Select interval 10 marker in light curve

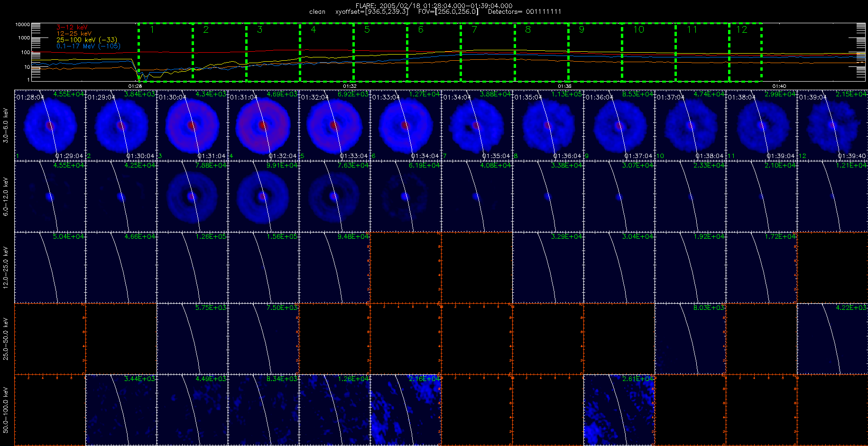point(639,29)
